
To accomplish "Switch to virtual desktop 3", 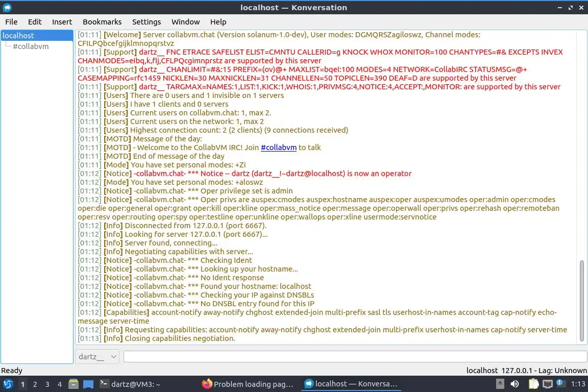I will tap(47, 384).
